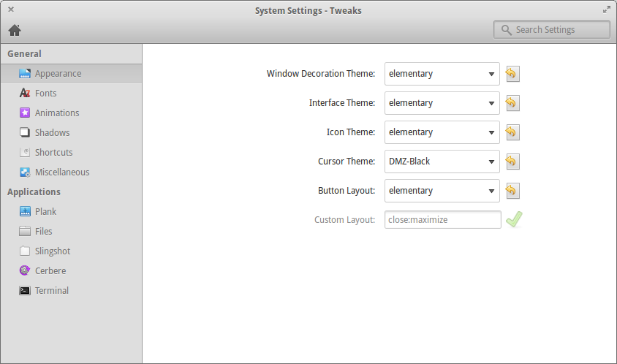Maximize the Tweaks window
Screen dimensions: 617x364
coord(606,10)
